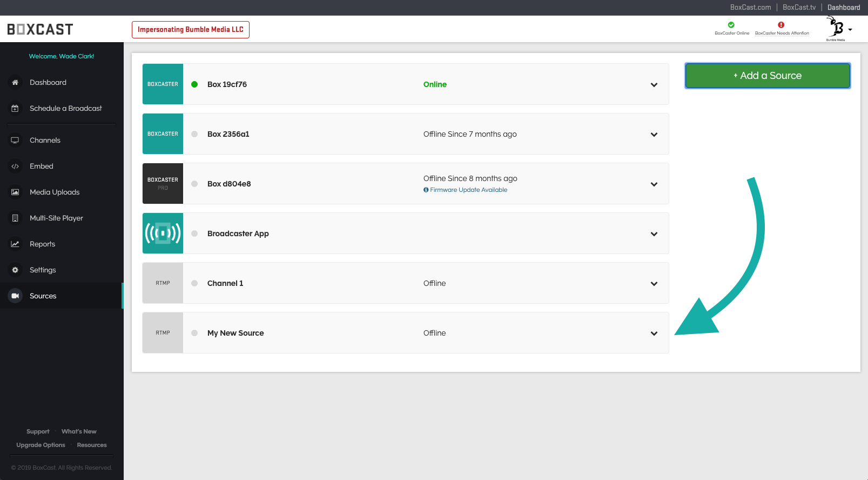Open Multi-Site Player from the sidebar
Viewport: 868px width, 480px height.
coord(56,218)
